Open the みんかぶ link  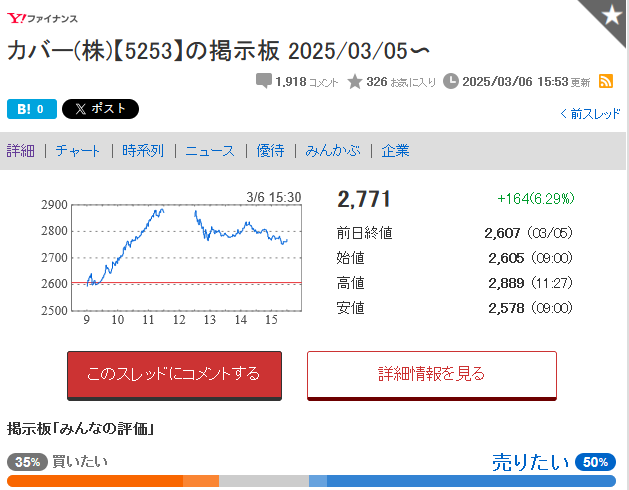(333, 151)
